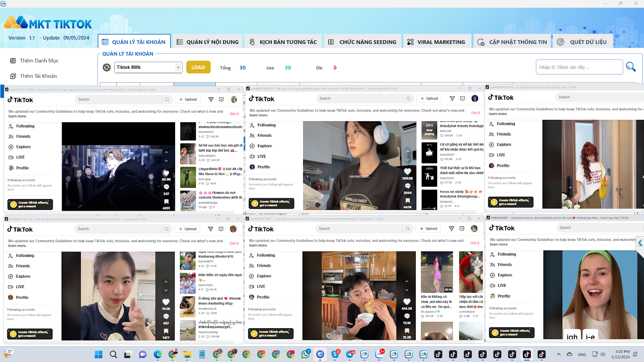644x362 pixels.
Task: Open the 407 comments on selfie girl video
Action: (166, 317)
